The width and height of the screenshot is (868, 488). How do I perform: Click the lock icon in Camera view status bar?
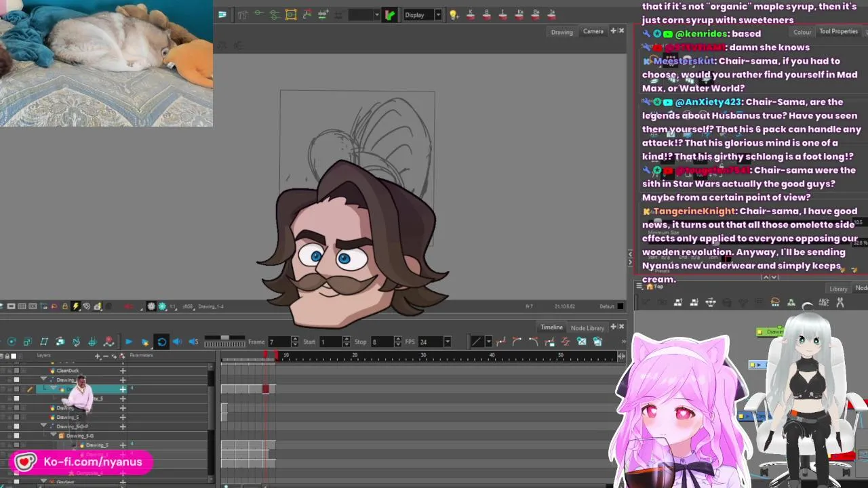[65, 306]
